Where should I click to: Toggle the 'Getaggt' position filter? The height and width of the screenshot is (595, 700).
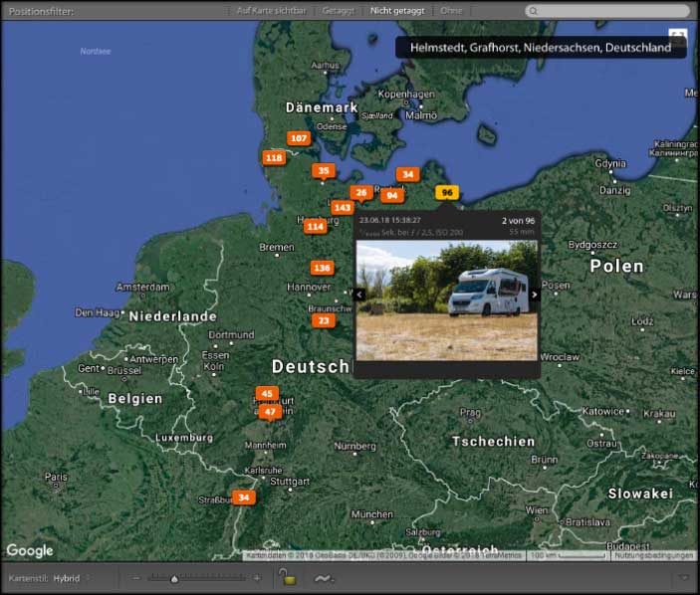coord(338,11)
